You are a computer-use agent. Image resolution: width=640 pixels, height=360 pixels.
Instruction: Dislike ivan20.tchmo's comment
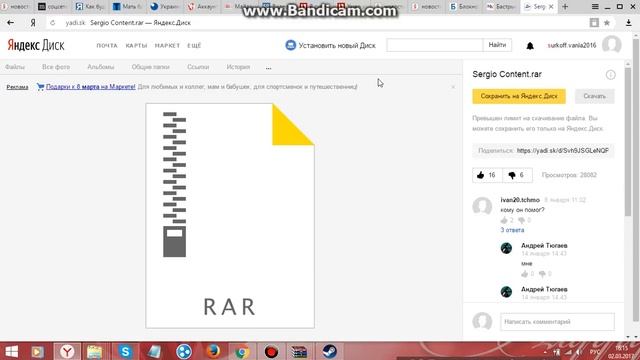pyautogui.click(x=521, y=220)
